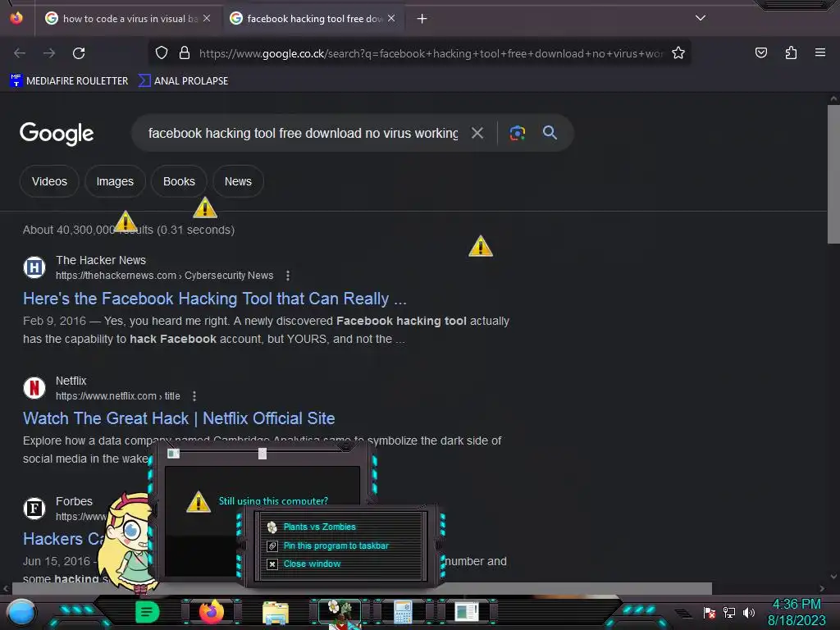Image resolution: width=840 pixels, height=630 pixels.
Task: Open the green notes app on taskbar
Action: coord(147,612)
